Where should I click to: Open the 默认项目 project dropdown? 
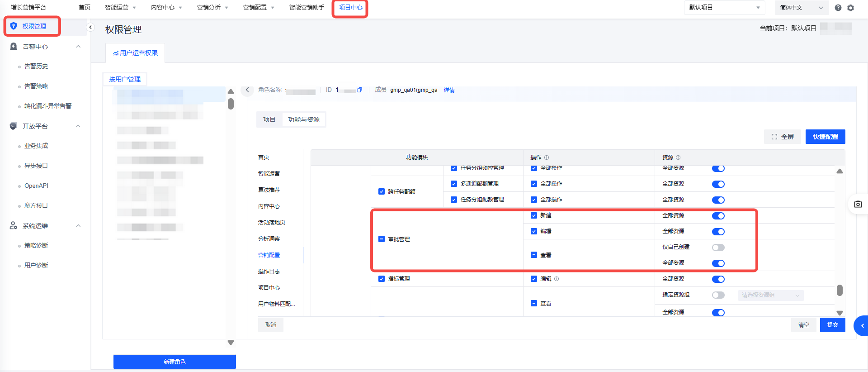(x=724, y=8)
